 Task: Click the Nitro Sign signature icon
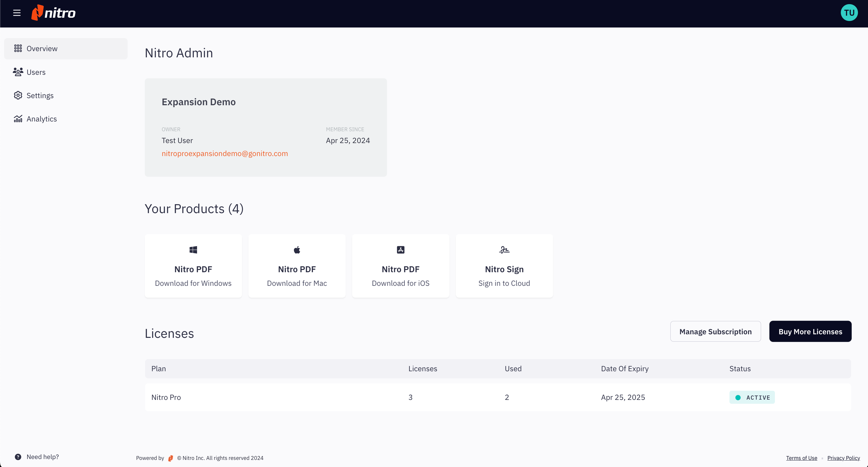504,249
